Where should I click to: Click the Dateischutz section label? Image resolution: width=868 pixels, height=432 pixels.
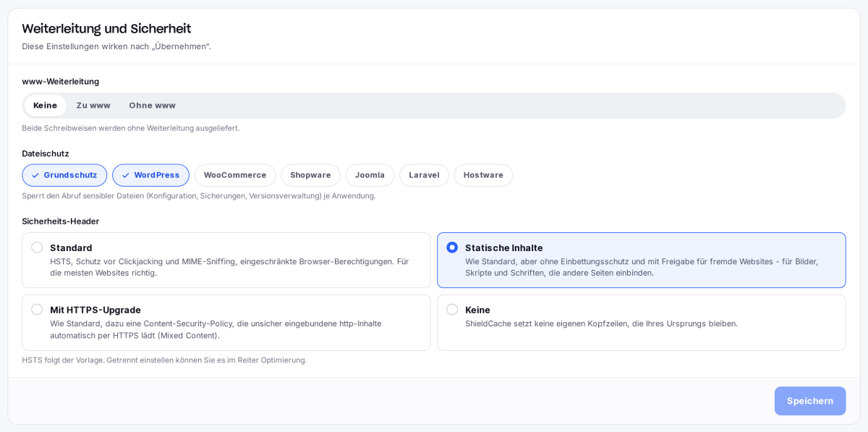pos(46,153)
